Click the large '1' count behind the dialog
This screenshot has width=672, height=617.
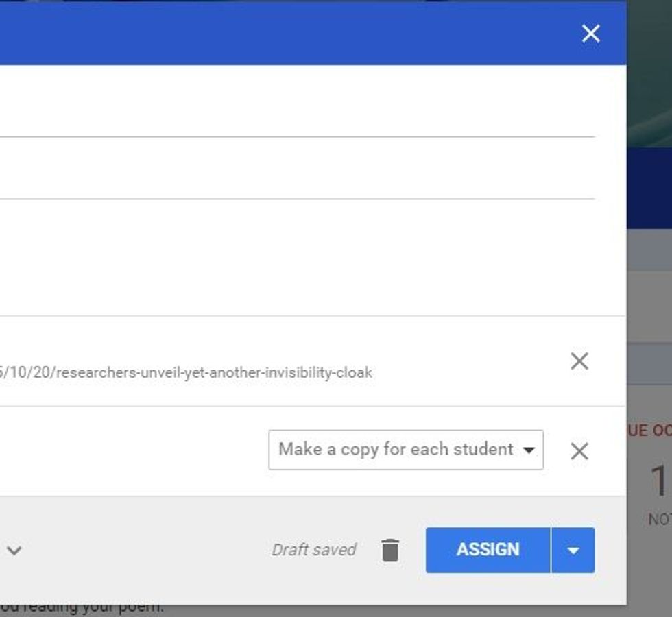659,481
